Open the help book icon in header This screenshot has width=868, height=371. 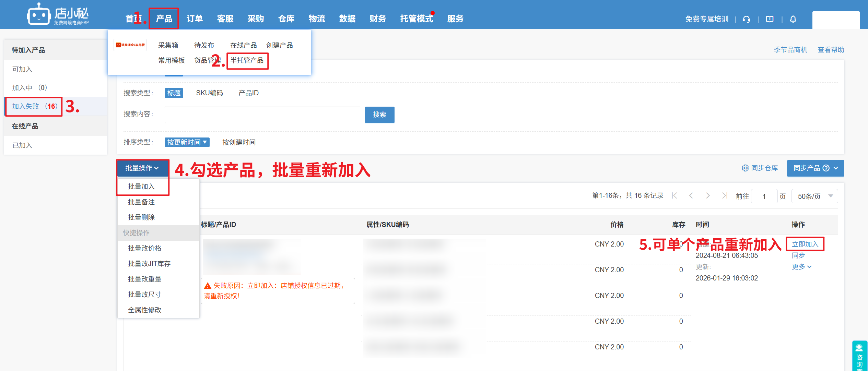pyautogui.click(x=770, y=19)
